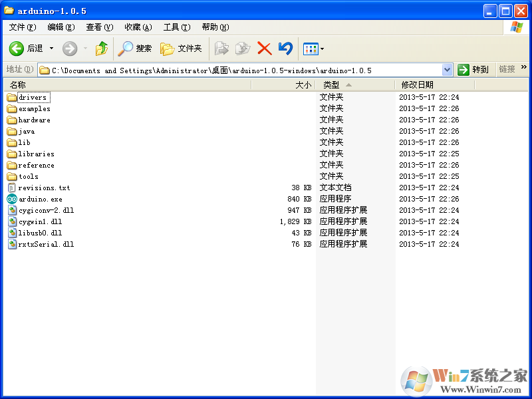Open the Back history dropdown arrow
This screenshot has width=532, height=399.
point(52,49)
